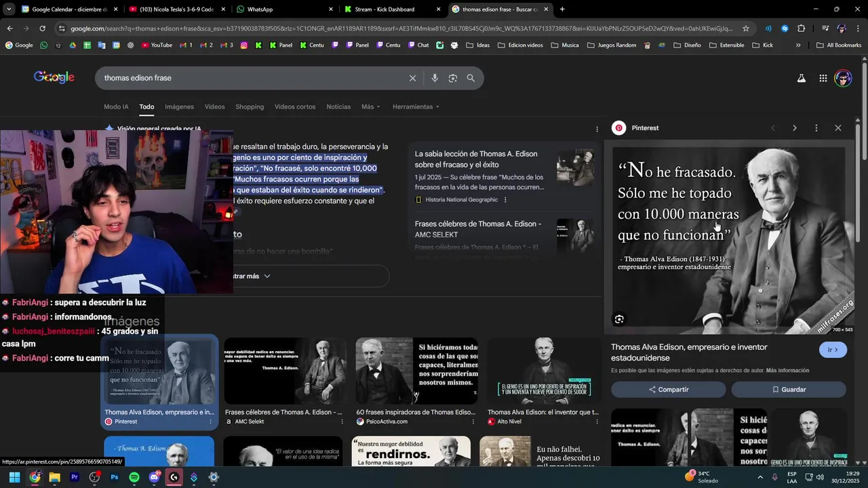Click the browser address bar
The height and width of the screenshot is (488, 868).
(x=400, y=28)
